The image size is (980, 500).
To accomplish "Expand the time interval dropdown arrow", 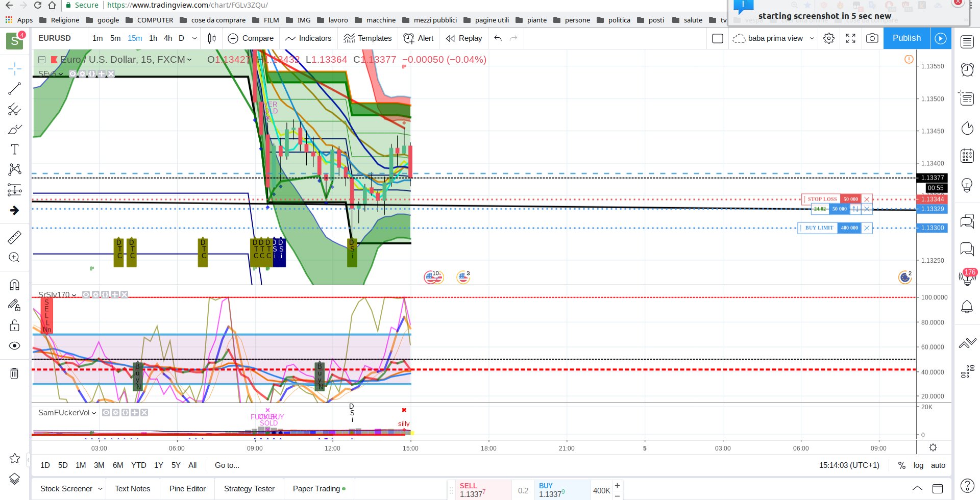I will [194, 38].
